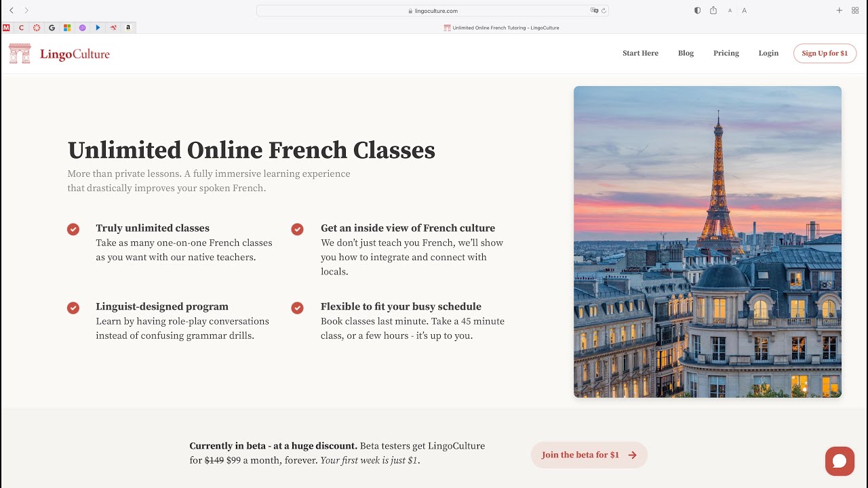The height and width of the screenshot is (488, 868).
Task: Click the Sign Up for $1 button
Action: pyautogui.click(x=825, y=54)
